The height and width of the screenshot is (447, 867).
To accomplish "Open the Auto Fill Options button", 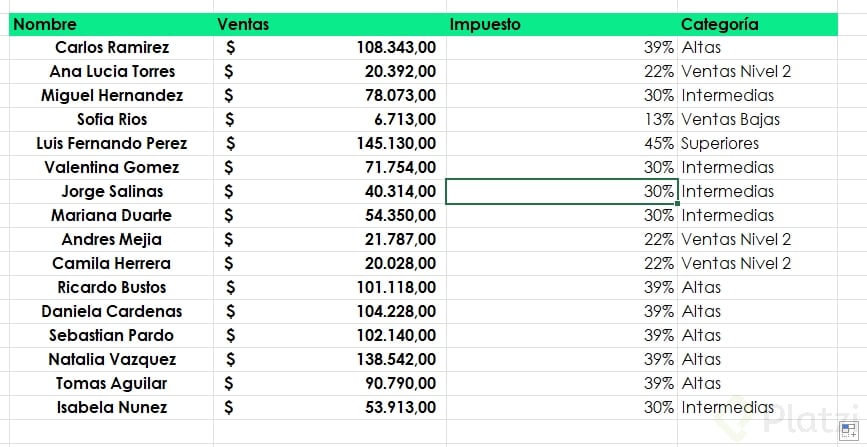I will click(846, 431).
